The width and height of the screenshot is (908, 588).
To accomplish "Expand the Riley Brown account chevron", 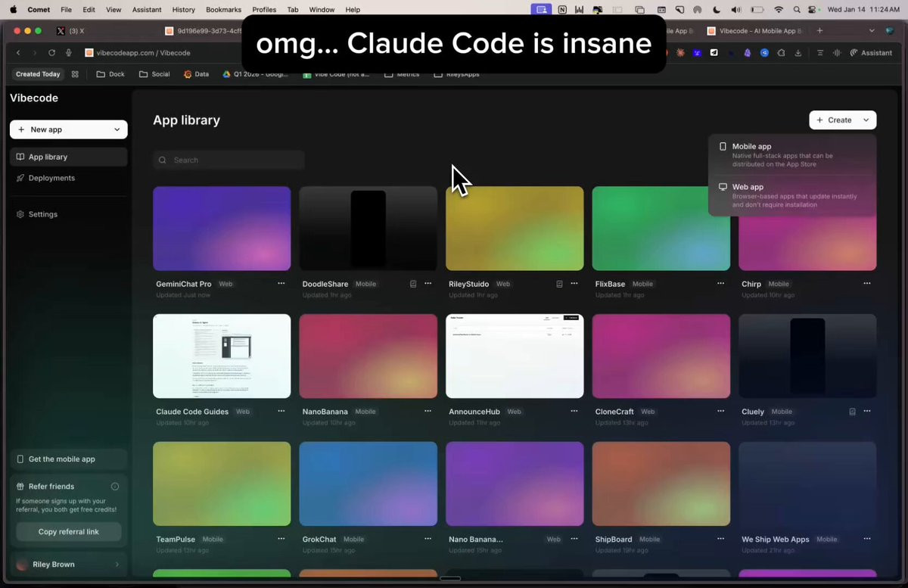I will (x=117, y=565).
